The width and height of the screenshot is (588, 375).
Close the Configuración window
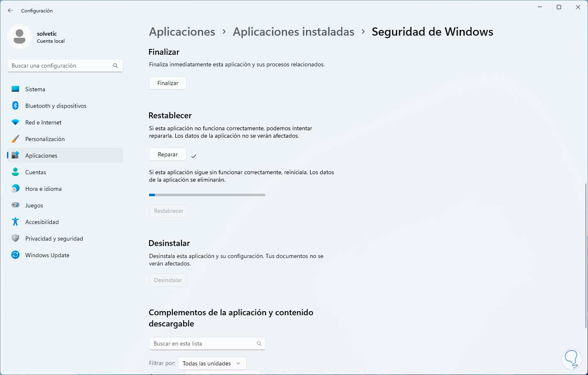[x=578, y=7]
